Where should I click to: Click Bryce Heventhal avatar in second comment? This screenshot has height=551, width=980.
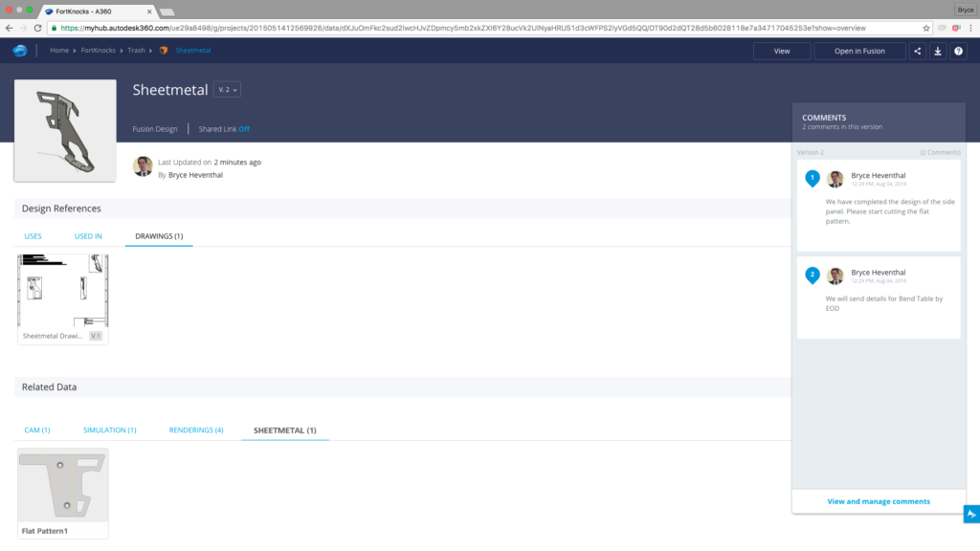pyautogui.click(x=835, y=275)
